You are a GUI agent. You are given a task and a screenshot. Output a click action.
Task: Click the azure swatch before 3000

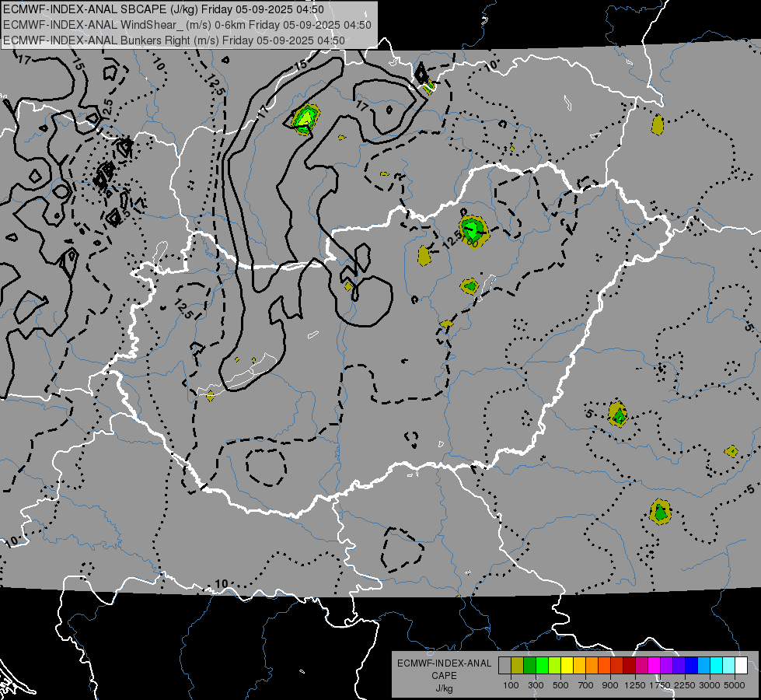tap(704, 666)
